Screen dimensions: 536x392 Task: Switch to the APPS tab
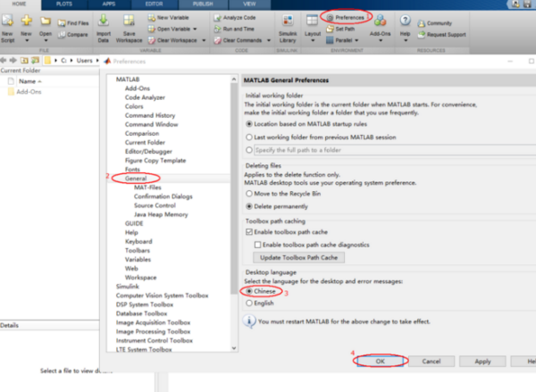[109, 4]
